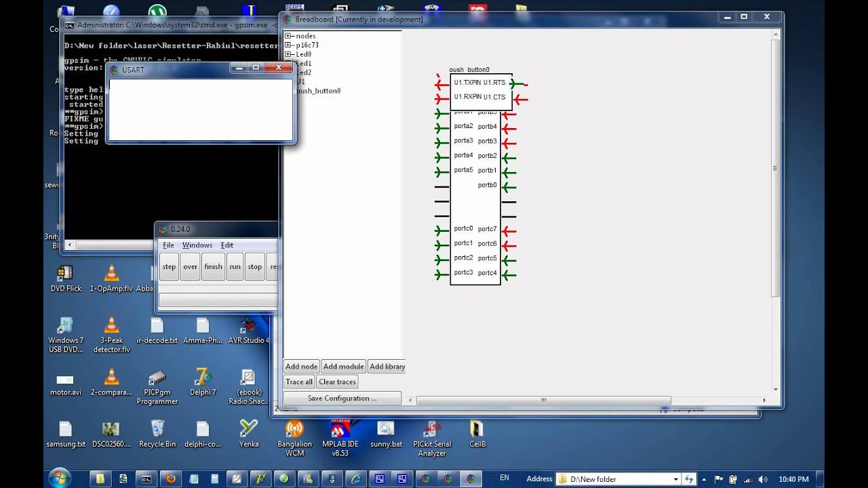Click the Clear traces button
868x488 pixels.
coord(337,382)
